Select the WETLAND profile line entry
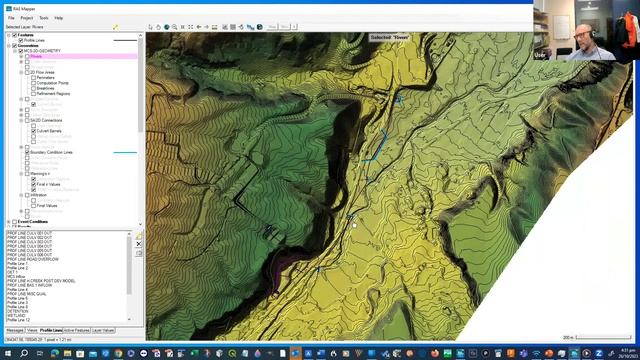This screenshot has height=360, width=640. pos(16,316)
